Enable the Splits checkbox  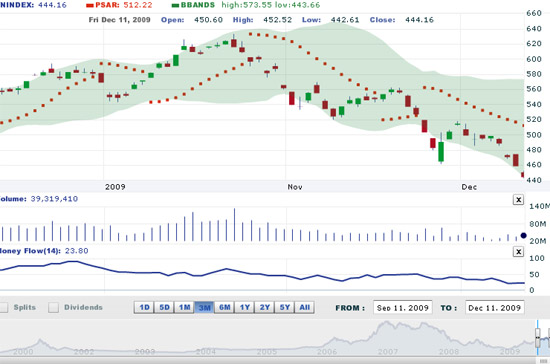pos(4,308)
